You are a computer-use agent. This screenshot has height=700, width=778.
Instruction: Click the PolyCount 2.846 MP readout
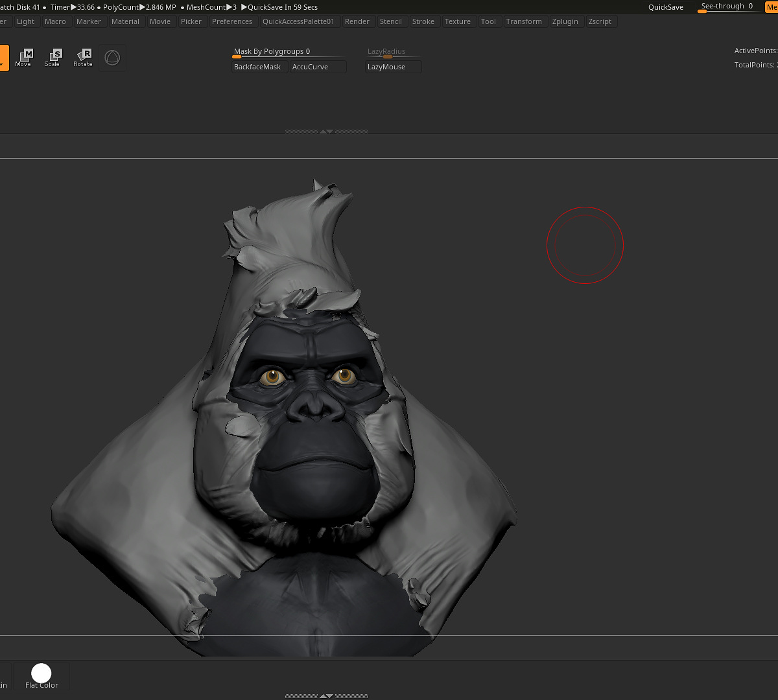139,7
